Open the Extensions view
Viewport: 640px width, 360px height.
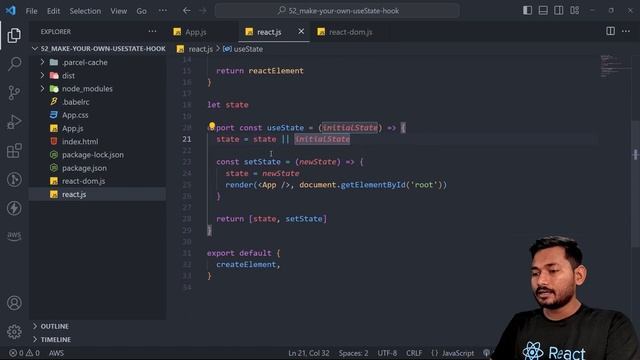(x=14, y=151)
